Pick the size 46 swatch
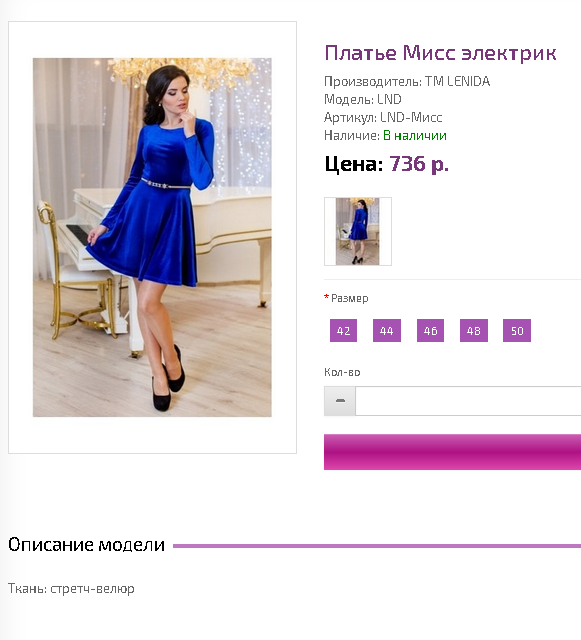 pos(430,330)
